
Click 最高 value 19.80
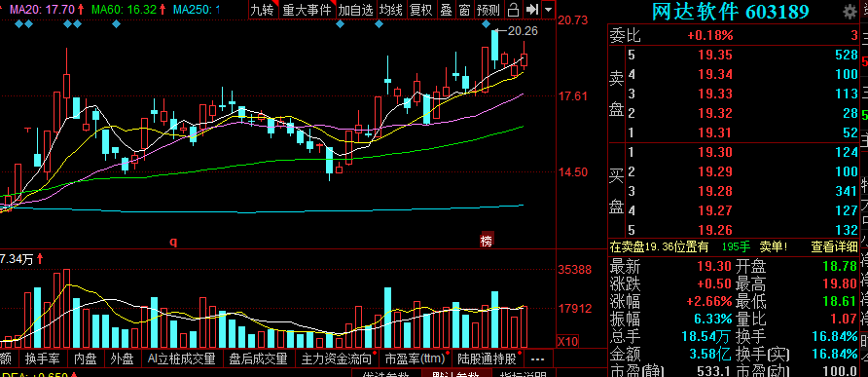(841, 284)
